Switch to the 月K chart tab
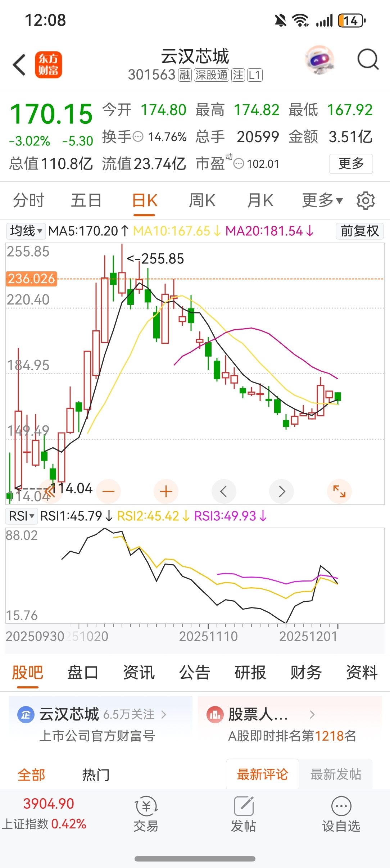The width and height of the screenshot is (390, 868). pyautogui.click(x=260, y=200)
